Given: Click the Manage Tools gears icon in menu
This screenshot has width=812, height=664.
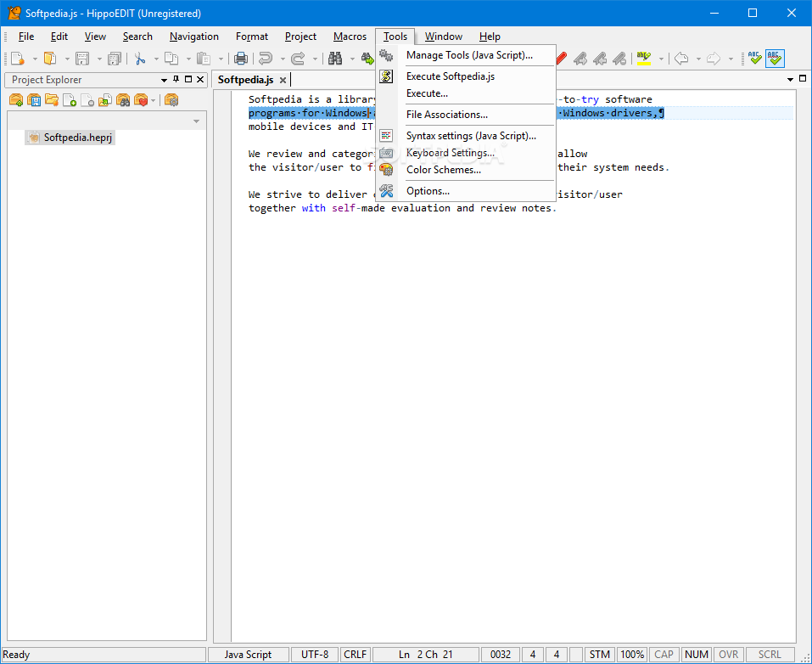Looking at the screenshot, I should (386, 55).
